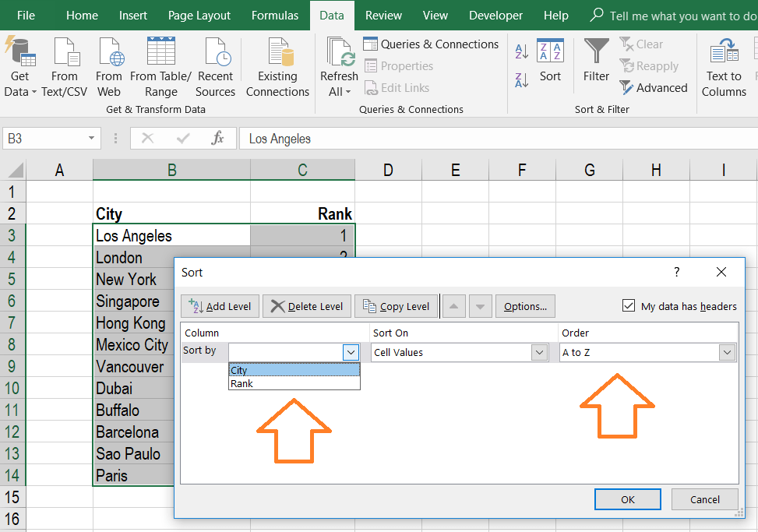
Task: Open Recent Sources
Action: click(x=215, y=67)
